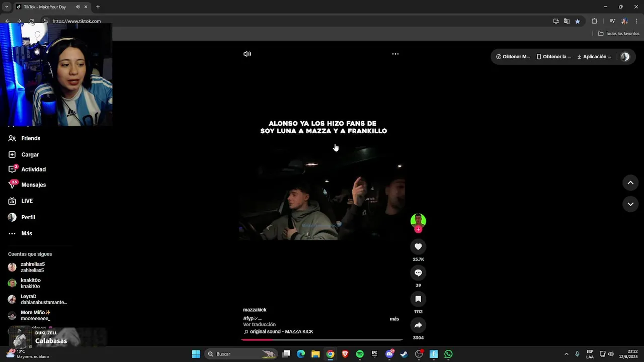Open WhatsApp from taskbar
The width and height of the screenshot is (644, 362).
pyautogui.click(x=448, y=354)
